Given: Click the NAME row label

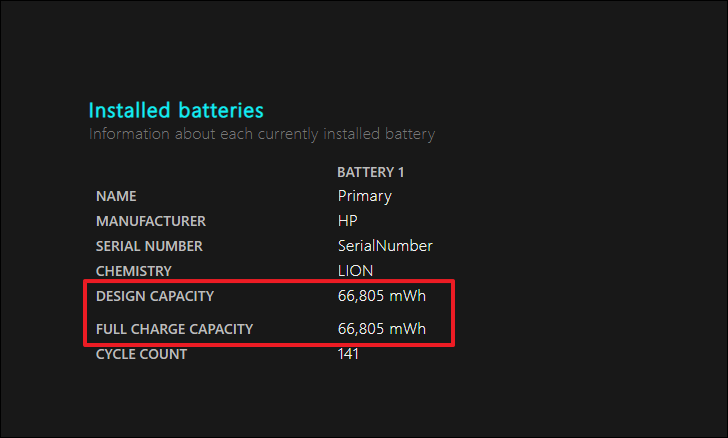Looking at the screenshot, I should click(x=116, y=196).
